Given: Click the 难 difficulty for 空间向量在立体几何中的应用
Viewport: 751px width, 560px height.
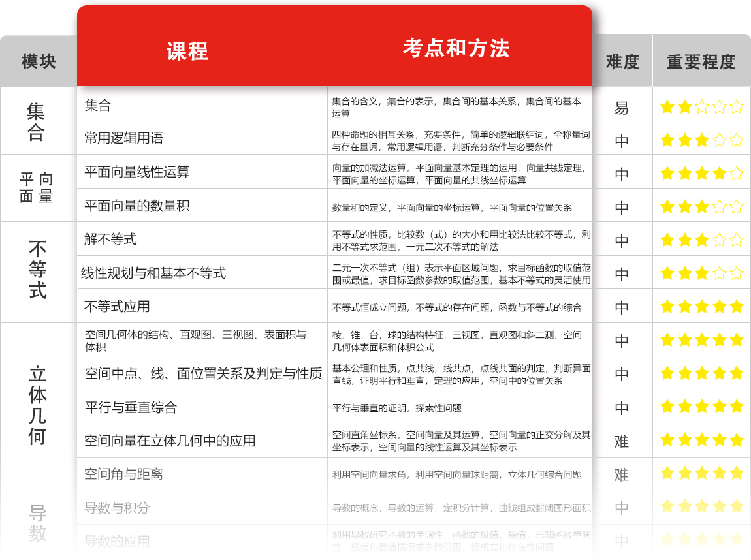Looking at the screenshot, I should click(x=622, y=441).
